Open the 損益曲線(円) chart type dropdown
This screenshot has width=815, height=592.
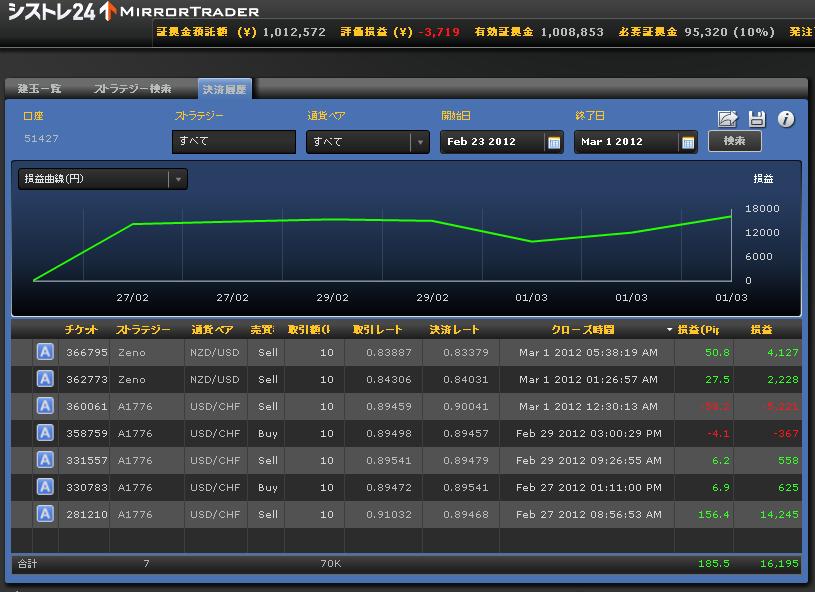click(178, 180)
